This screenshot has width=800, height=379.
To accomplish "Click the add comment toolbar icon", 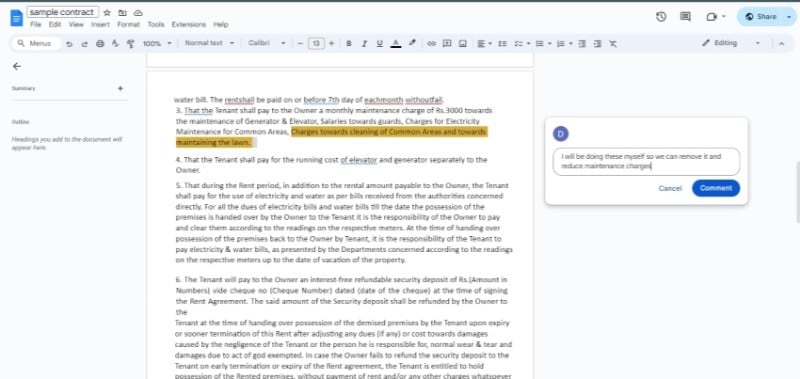I will tap(447, 43).
